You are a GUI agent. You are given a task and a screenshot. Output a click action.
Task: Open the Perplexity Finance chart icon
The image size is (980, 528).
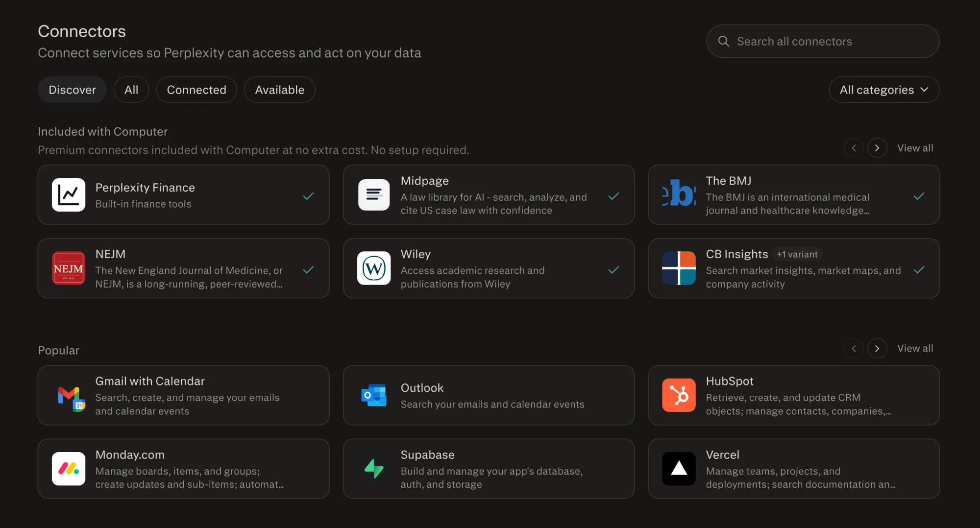(x=69, y=195)
